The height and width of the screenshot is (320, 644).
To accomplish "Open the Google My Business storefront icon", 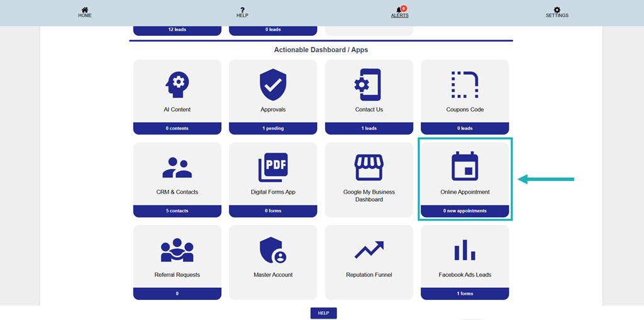I will 369,167.
